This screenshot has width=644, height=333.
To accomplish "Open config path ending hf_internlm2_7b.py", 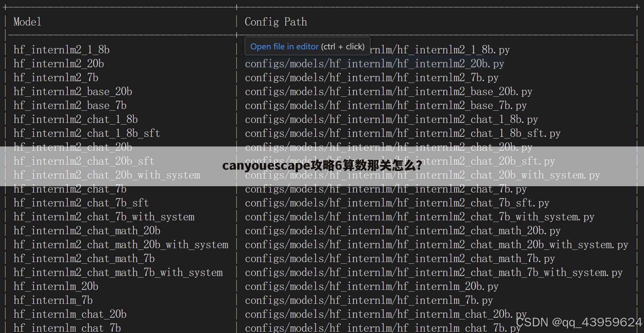I will click(372, 78).
